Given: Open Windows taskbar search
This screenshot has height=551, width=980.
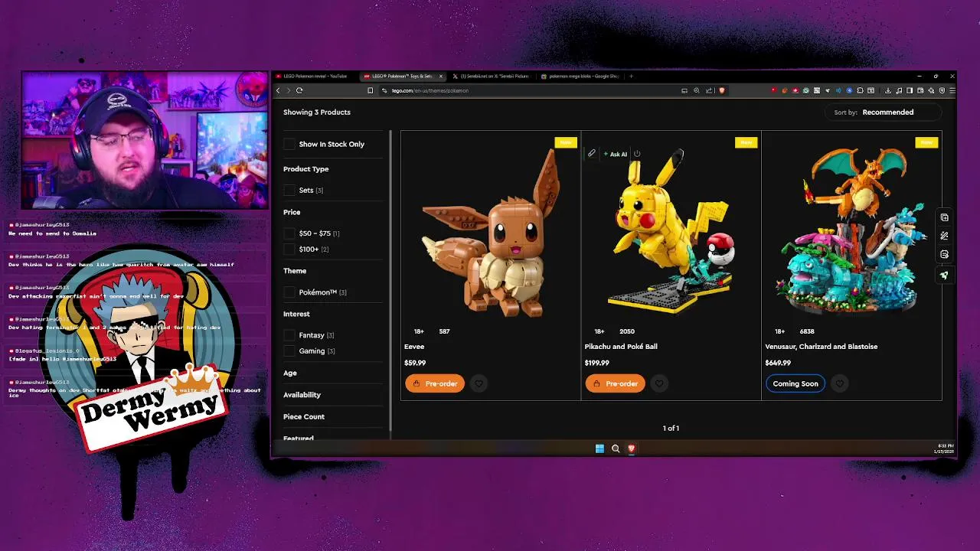Looking at the screenshot, I should coord(616,448).
